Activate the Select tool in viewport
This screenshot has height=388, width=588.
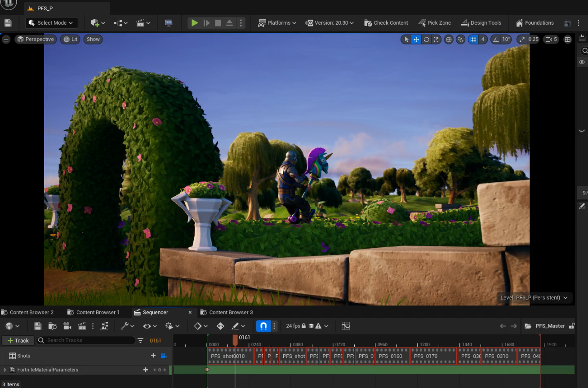[x=407, y=39]
